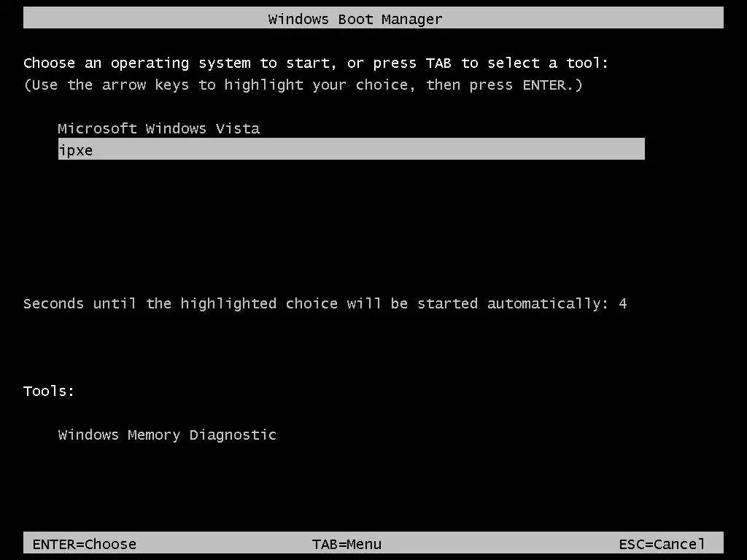The height and width of the screenshot is (560, 747).
Task: Click the word 'automatically:' in the countdown message
Action: coord(547,304)
